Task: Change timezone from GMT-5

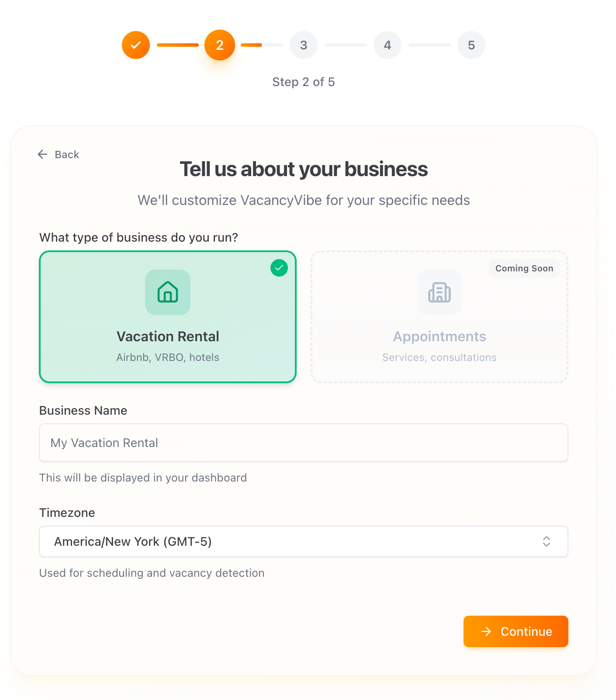Action: (x=304, y=541)
